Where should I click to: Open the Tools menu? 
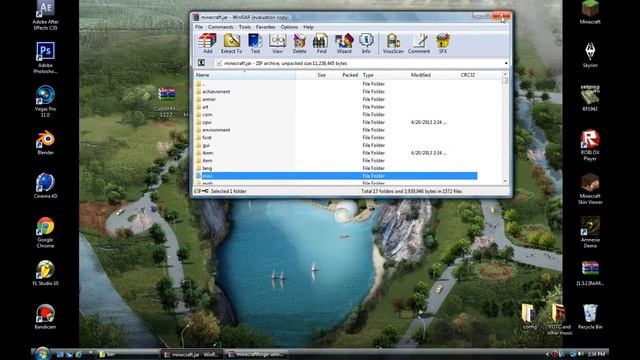(x=244, y=27)
